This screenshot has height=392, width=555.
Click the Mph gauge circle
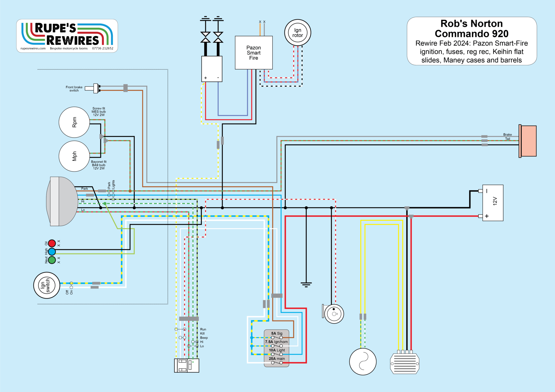74,156
